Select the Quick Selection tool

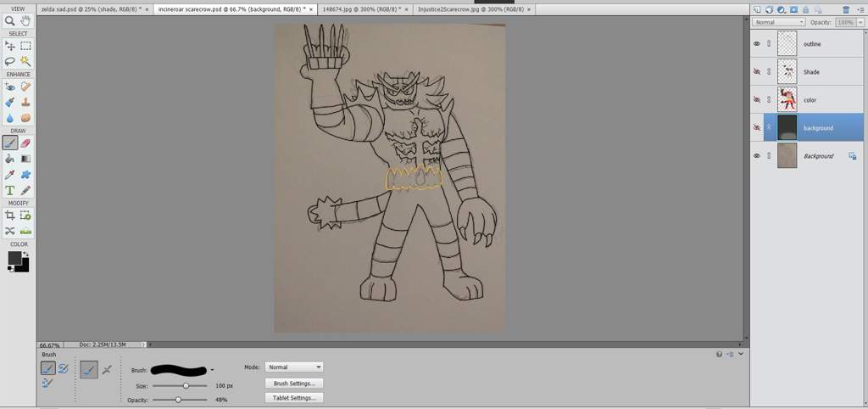click(x=25, y=61)
